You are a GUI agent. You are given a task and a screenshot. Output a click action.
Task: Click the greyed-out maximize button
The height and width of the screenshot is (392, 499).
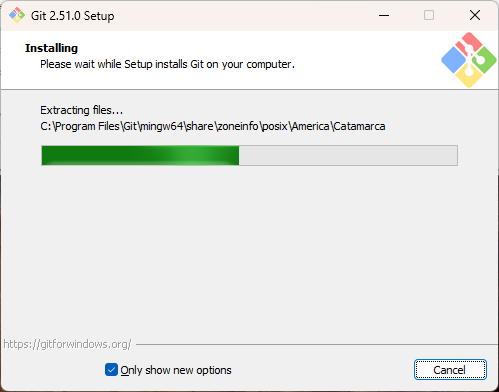pos(429,15)
